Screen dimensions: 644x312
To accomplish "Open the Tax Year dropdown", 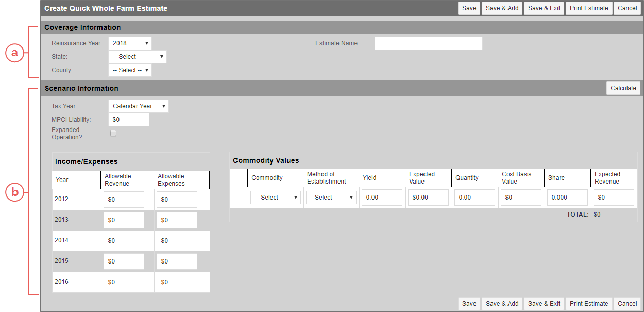I will pyautogui.click(x=138, y=106).
